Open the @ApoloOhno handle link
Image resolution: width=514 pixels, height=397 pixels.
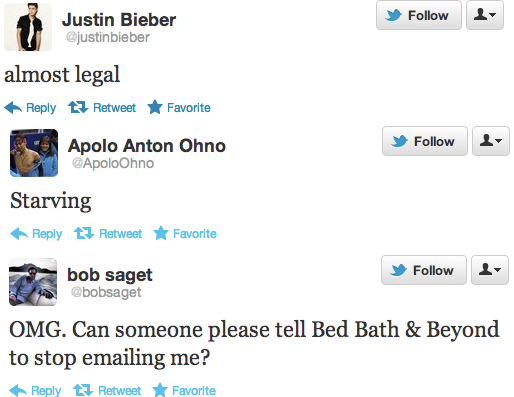coord(113,163)
